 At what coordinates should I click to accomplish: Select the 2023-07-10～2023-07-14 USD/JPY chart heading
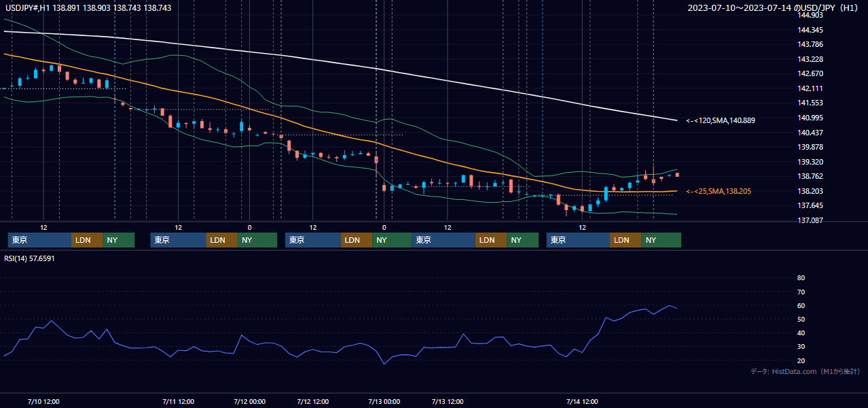click(774, 7)
